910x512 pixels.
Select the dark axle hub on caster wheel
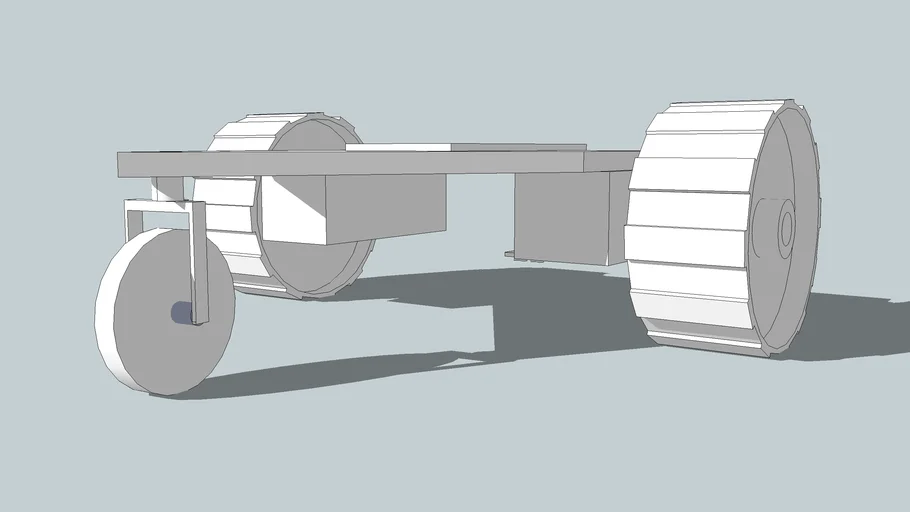click(x=181, y=313)
